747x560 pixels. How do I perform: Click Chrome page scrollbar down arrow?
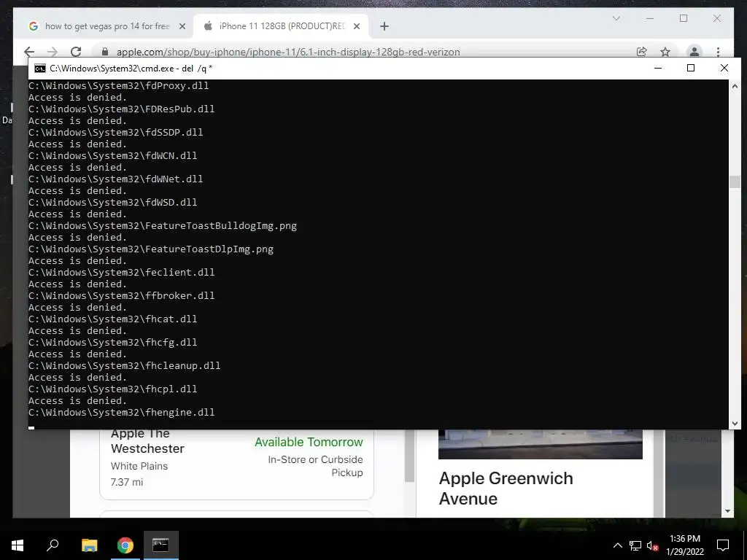click(x=727, y=511)
